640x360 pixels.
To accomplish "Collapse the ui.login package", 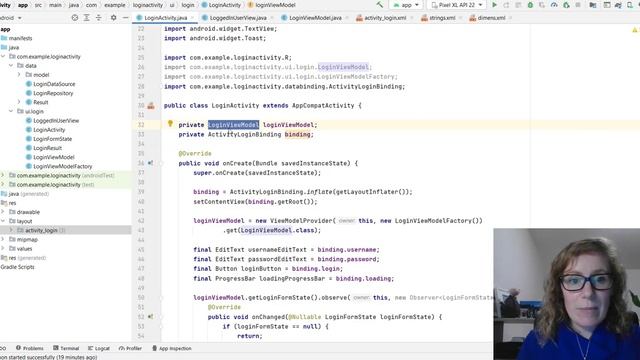I will [11, 111].
